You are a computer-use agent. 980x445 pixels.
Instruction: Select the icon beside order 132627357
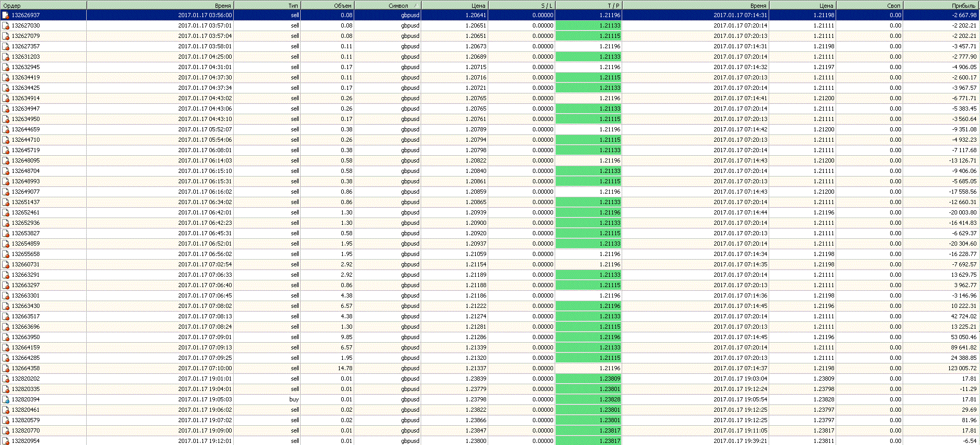(6, 46)
